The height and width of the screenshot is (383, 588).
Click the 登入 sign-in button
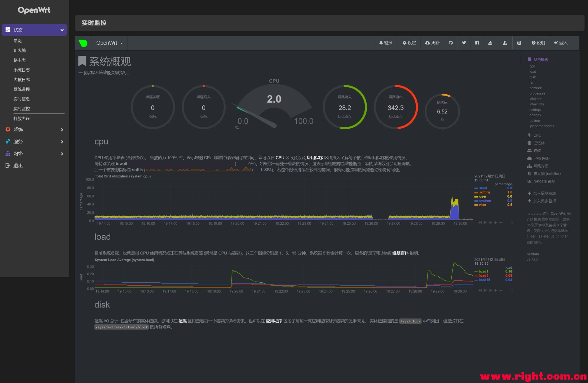point(561,43)
